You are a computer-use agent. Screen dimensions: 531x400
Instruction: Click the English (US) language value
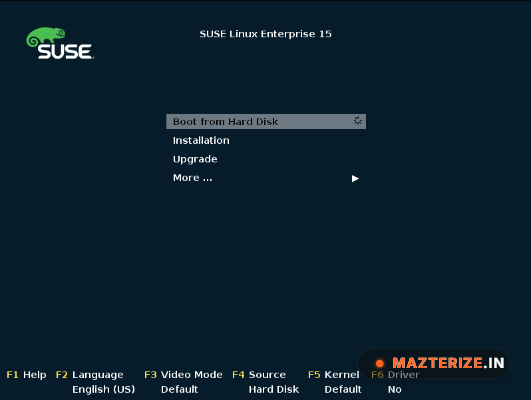pyautogui.click(x=104, y=390)
